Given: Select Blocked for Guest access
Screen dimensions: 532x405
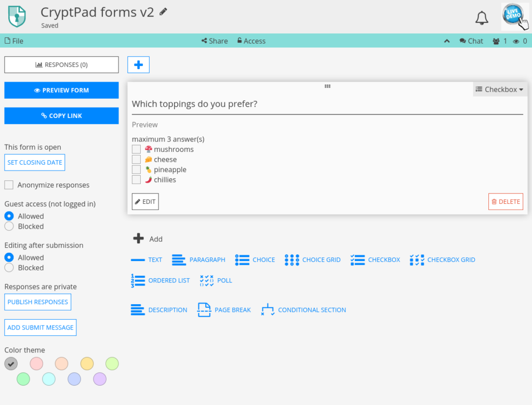Looking at the screenshot, I should pyautogui.click(x=9, y=226).
